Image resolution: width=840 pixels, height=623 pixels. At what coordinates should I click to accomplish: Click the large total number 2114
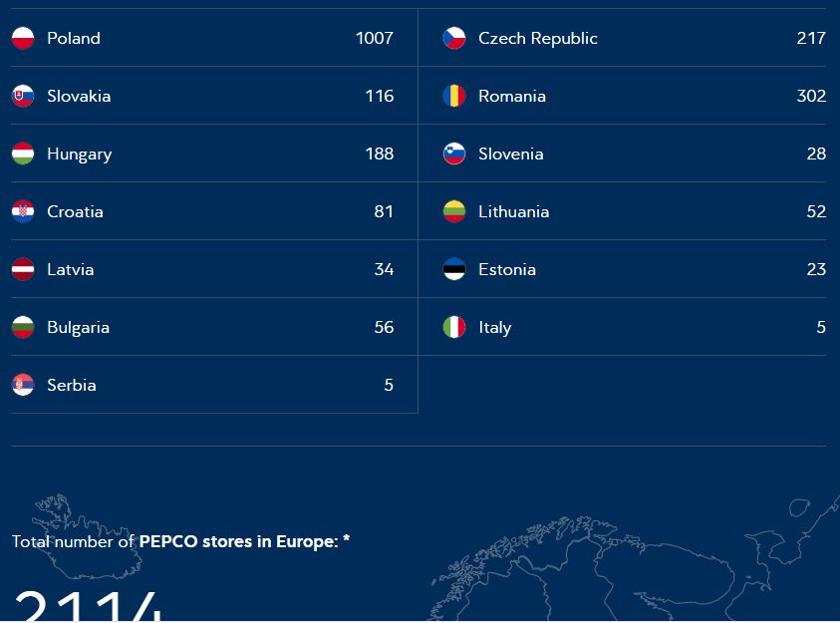click(88, 606)
